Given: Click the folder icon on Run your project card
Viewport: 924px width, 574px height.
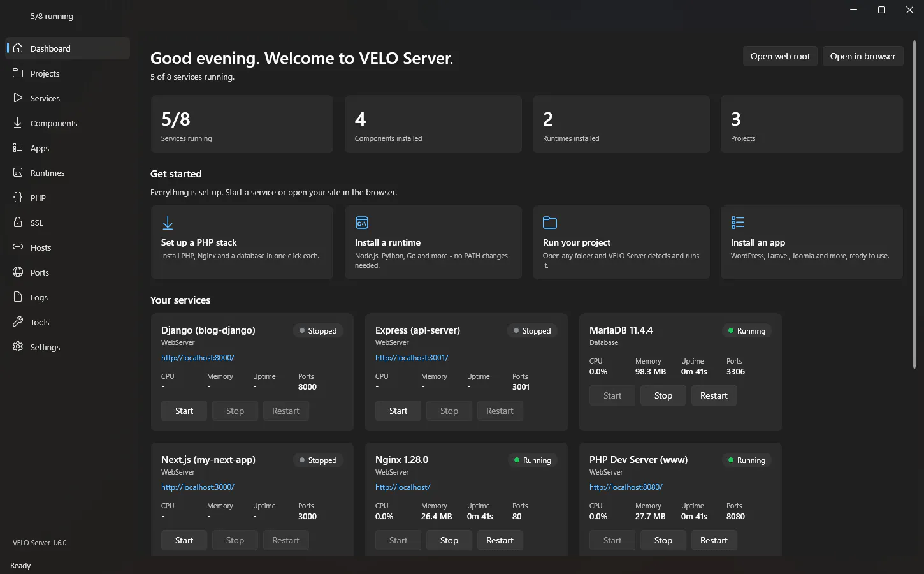Looking at the screenshot, I should click(x=550, y=223).
